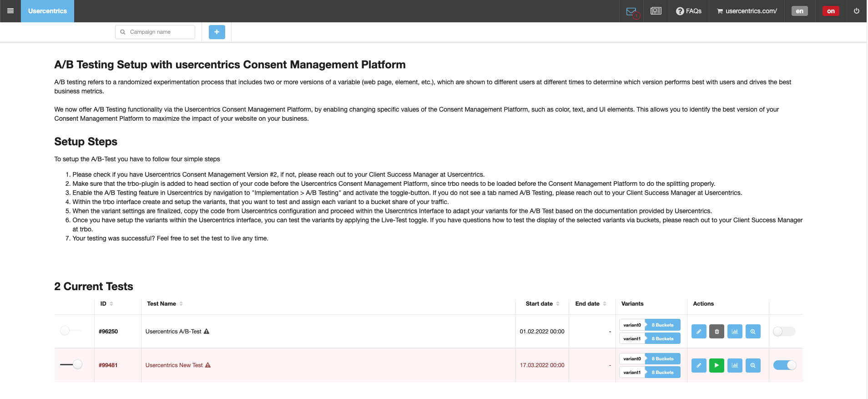Open statistics chart for Usercentrics New Test
This screenshot has height=399, width=868.
(735, 365)
